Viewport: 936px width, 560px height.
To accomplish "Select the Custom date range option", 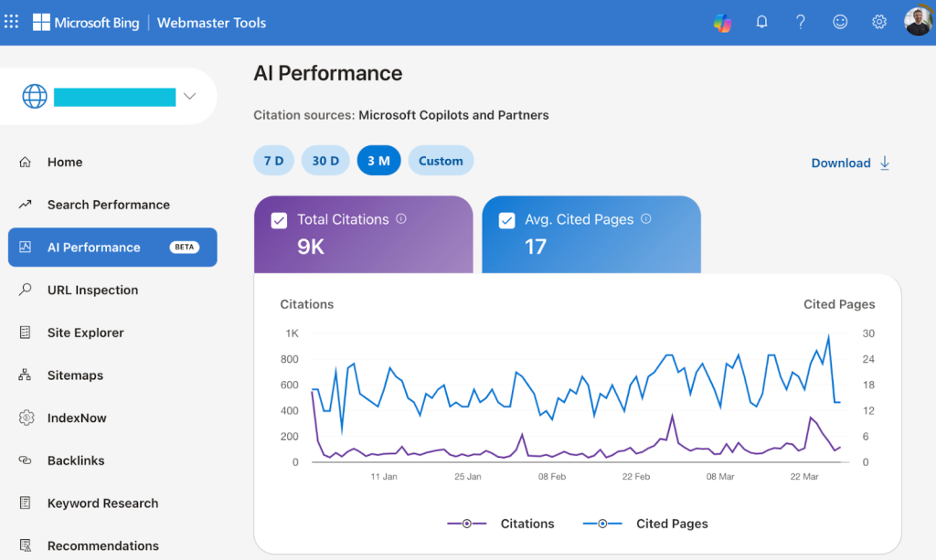I will point(441,161).
